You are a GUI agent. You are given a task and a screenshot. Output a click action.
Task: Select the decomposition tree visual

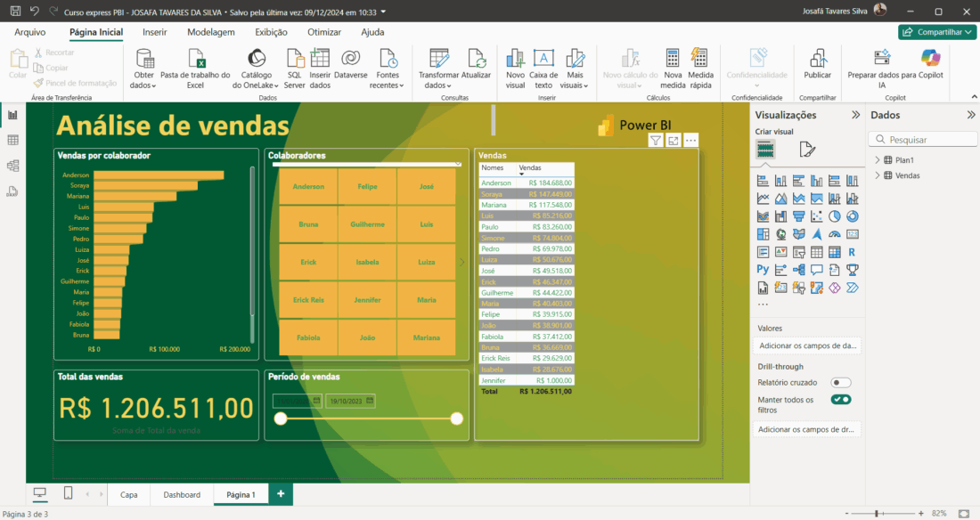799,270
